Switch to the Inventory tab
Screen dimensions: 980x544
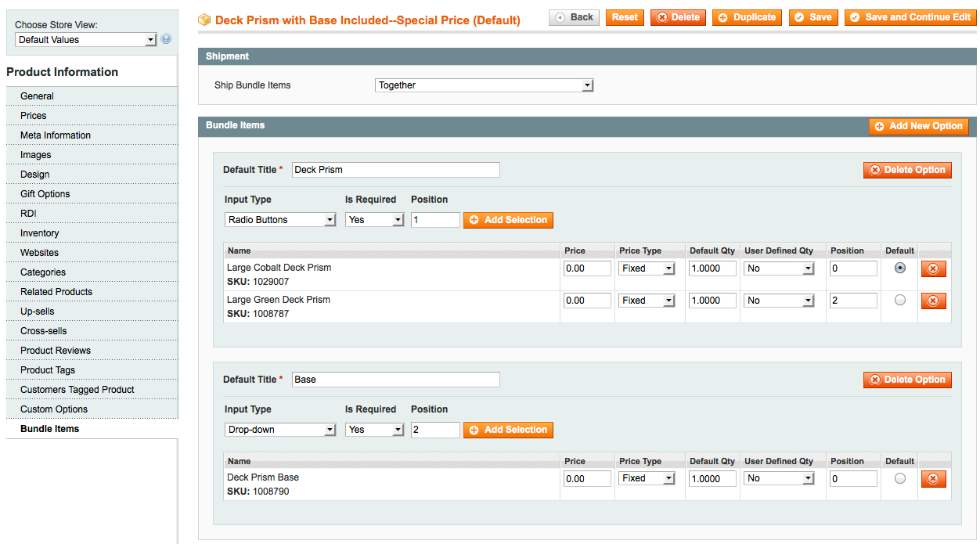click(x=92, y=233)
